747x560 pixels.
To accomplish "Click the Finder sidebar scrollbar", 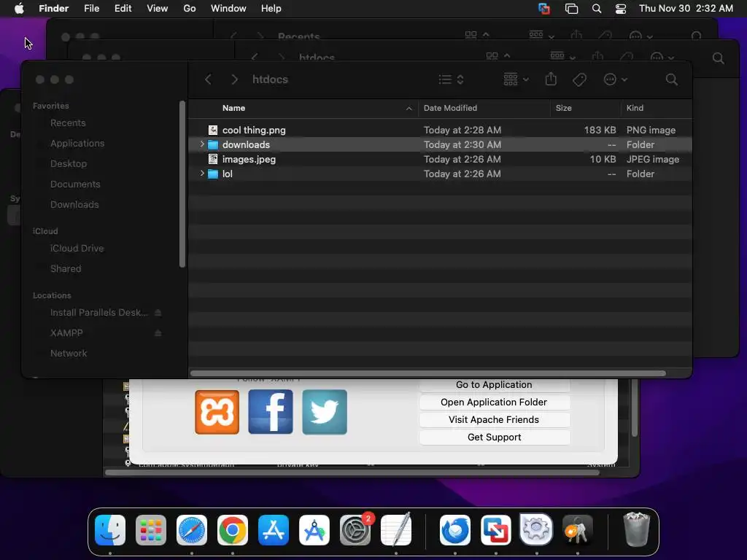I will click(x=182, y=184).
